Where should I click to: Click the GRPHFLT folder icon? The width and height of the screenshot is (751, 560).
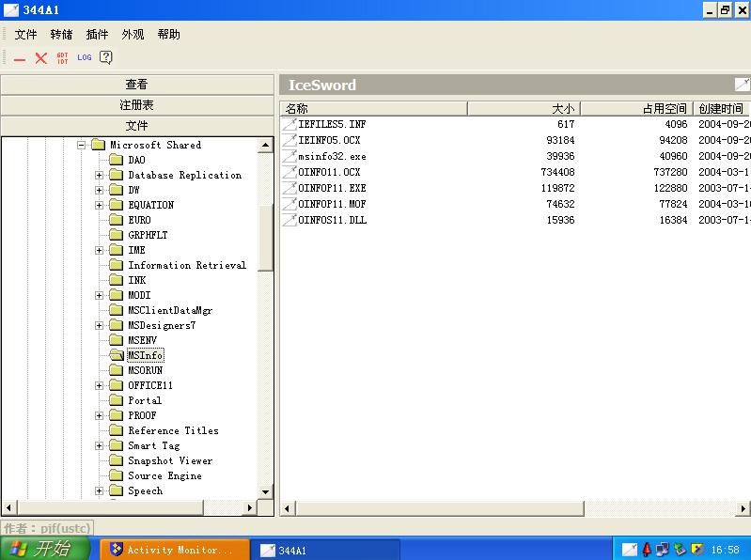(116, 235)
